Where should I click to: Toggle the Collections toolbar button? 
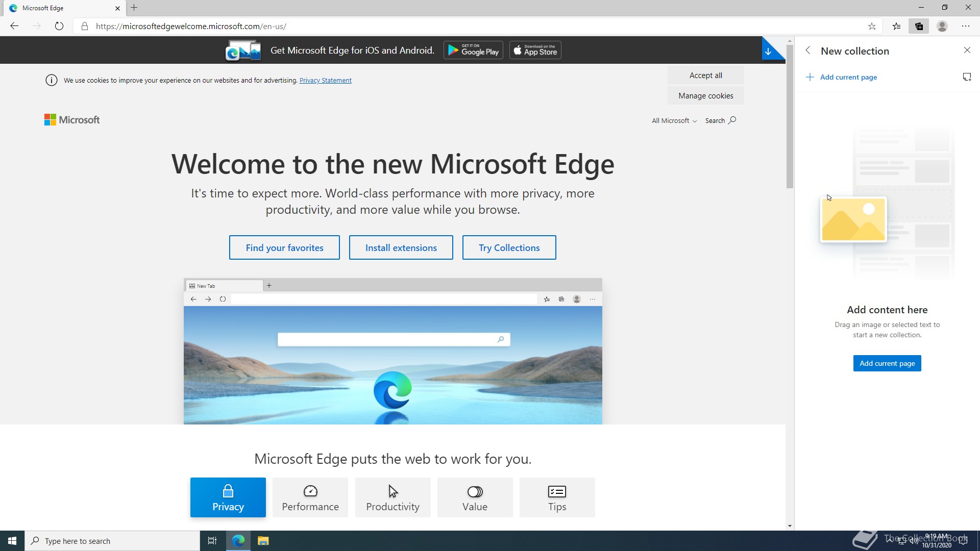click(x=919, y=26)
